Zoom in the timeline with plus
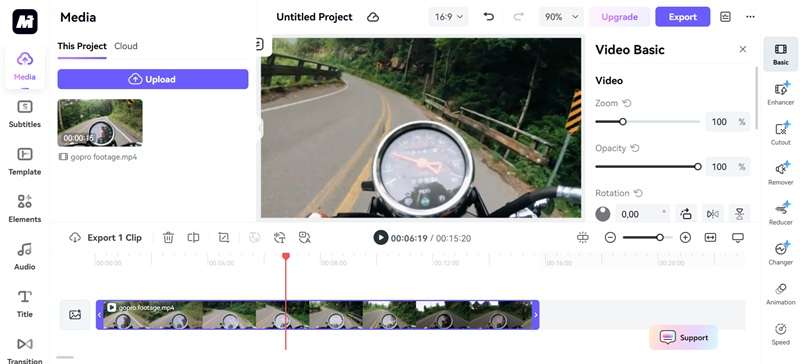 tap(685, 237)
